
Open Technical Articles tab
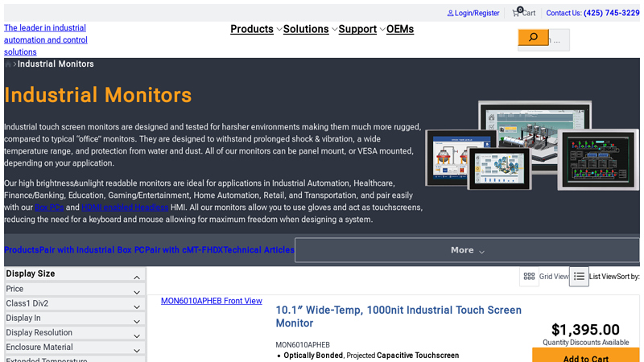258,250
